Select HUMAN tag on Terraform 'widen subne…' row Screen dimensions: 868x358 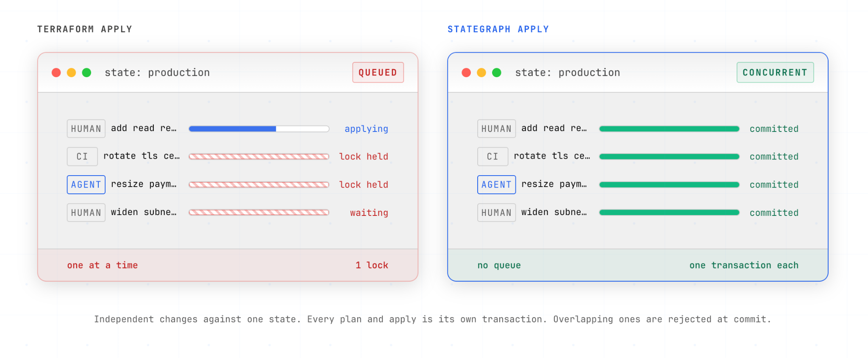pyautogui.click(x=86, y=213)
